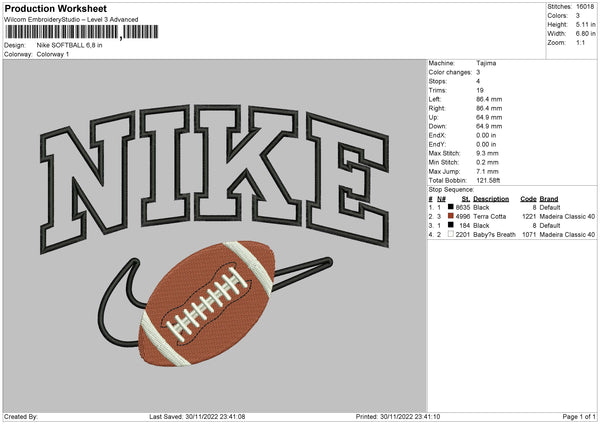This screenshot has width=600, height=424.
Task: Click the Min Stitch value '0.2 mm'
Action: point(487,162)
